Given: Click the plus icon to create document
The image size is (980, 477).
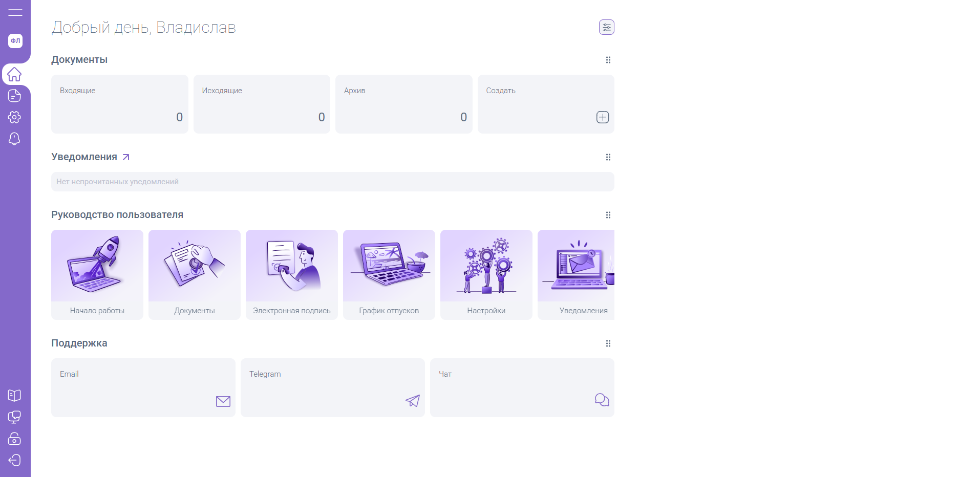Looking at the screenshot, I should point(602,117).
